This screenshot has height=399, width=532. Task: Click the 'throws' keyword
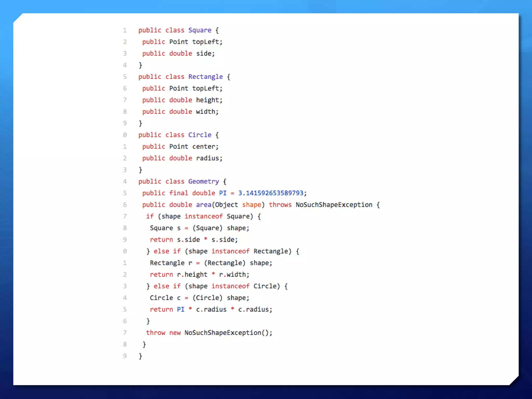point(280,205)
